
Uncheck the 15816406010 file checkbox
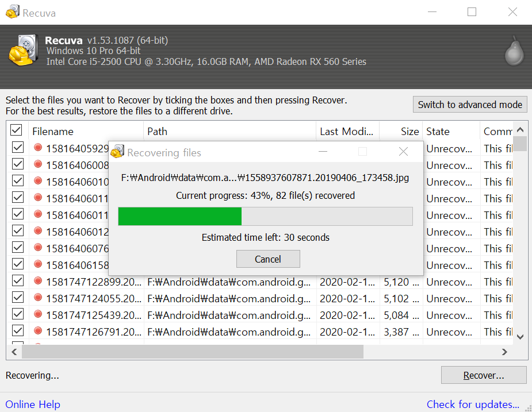(18, 180)
